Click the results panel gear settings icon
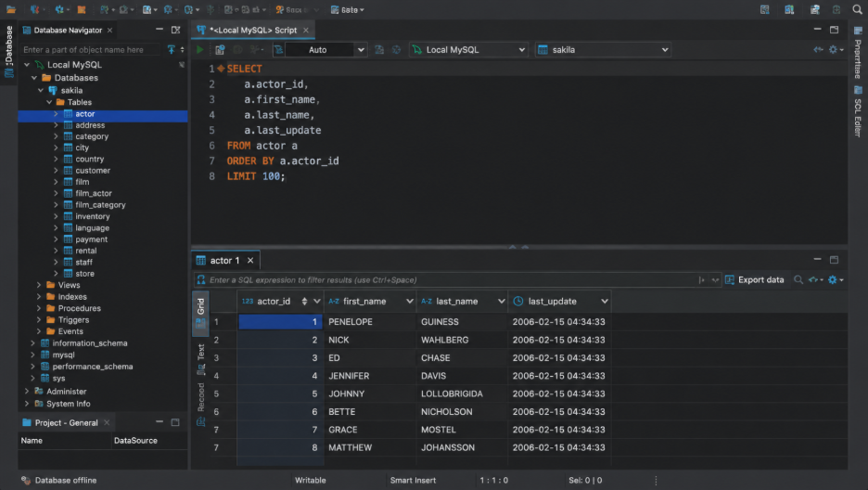The image size is (868, 490). tap(833, 280)
